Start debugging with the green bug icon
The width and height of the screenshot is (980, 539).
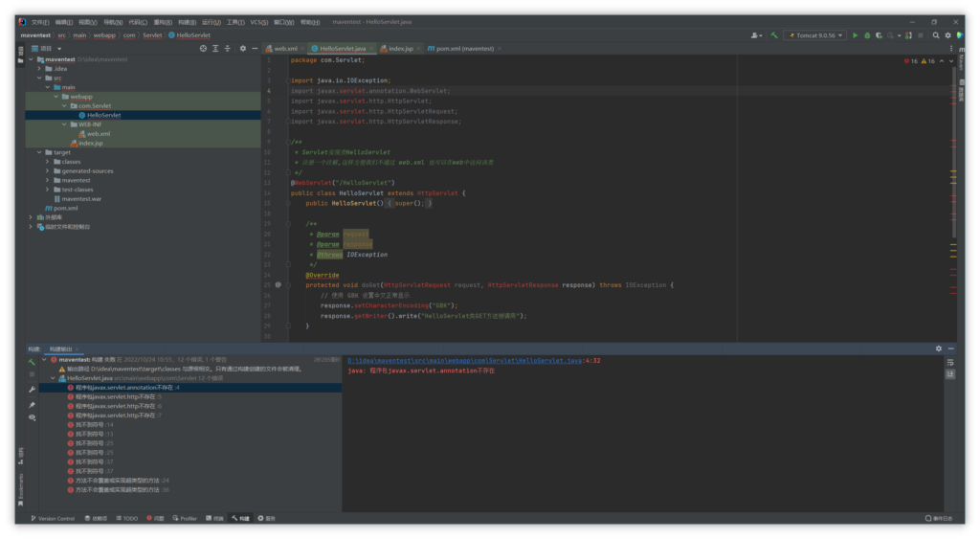tap(867, 35)
